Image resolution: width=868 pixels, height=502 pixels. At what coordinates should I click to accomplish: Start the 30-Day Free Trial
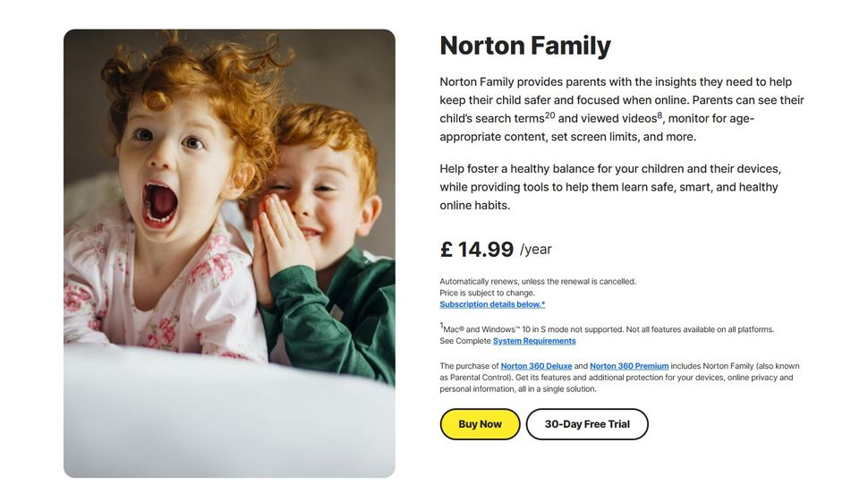point(587,424)
